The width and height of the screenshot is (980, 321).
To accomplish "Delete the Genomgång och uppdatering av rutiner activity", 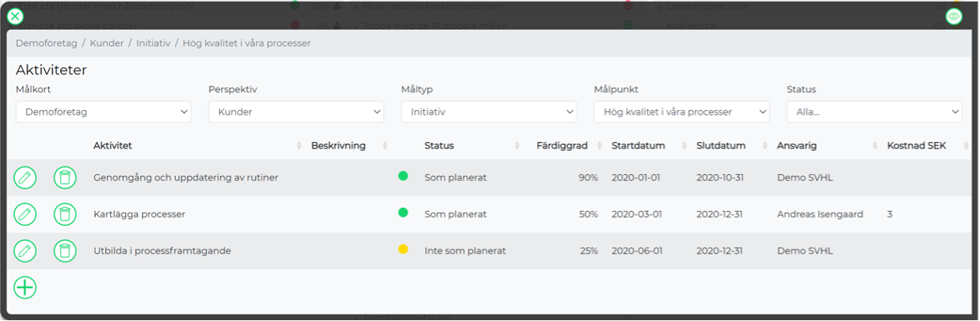I will (x=65, y=177).
